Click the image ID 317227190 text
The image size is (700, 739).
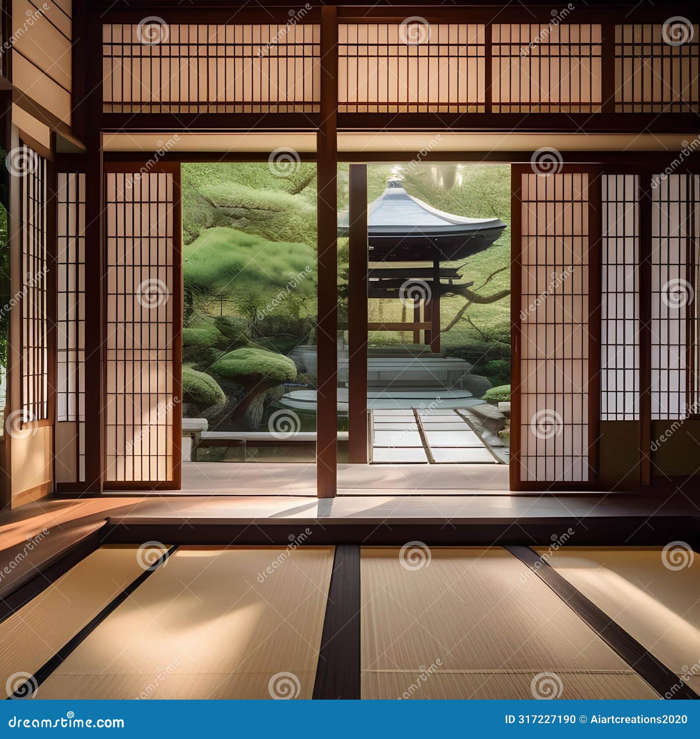(540, 719)
